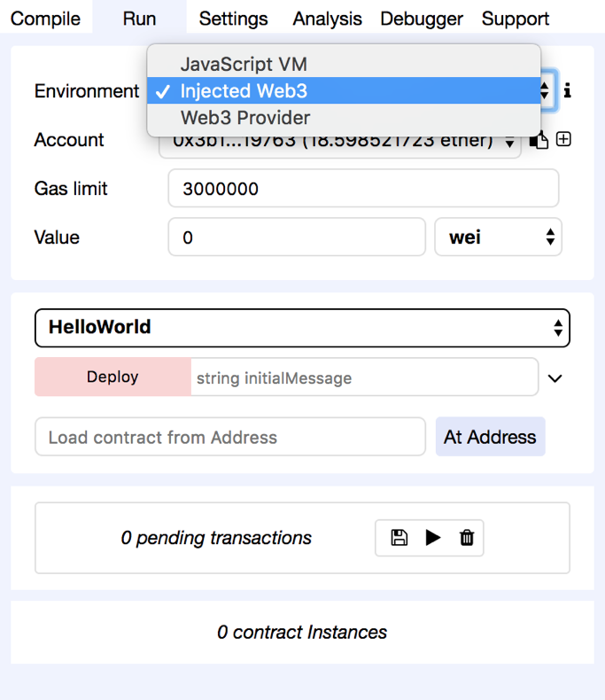This screenshot has width=605, height=700.
Task: Run transactions with the play icon
Action: tap(433, 538)
